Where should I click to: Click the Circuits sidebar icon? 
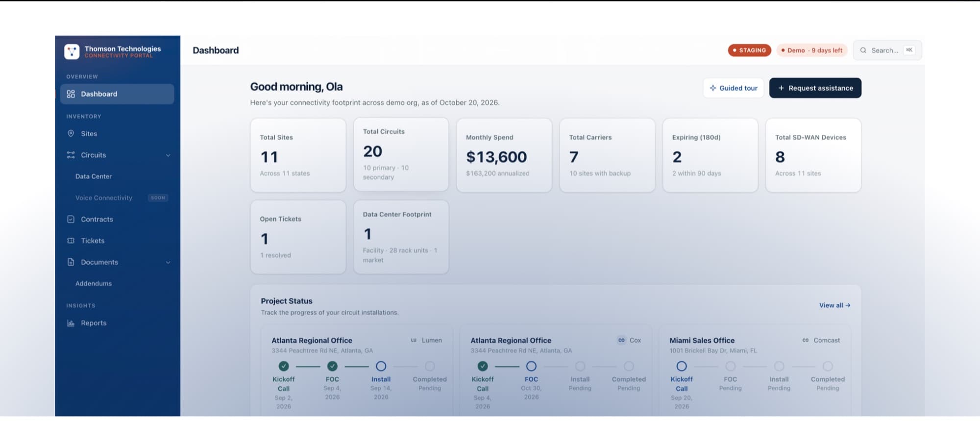tap(71, 155)
